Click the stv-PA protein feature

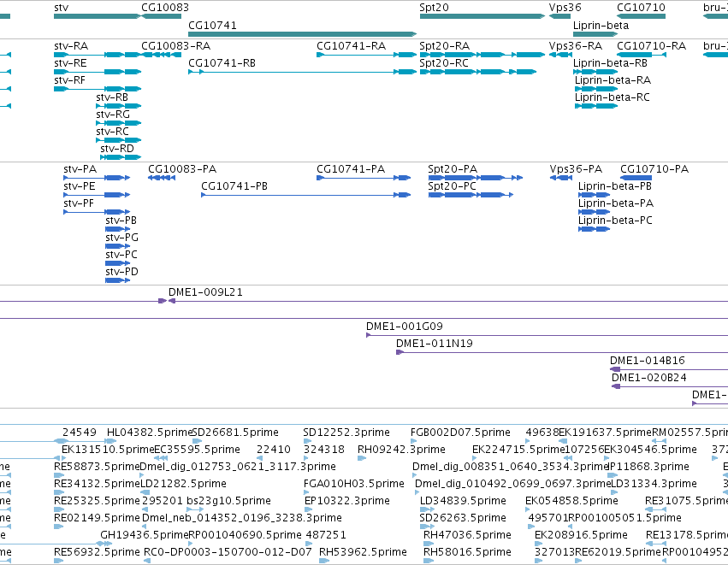coord(97,178)
